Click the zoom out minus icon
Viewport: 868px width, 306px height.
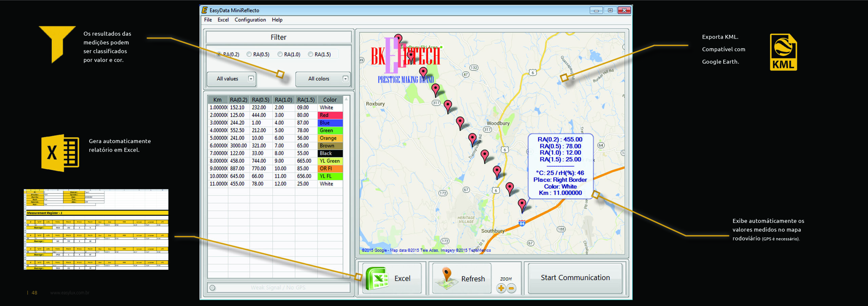[511, 288]
